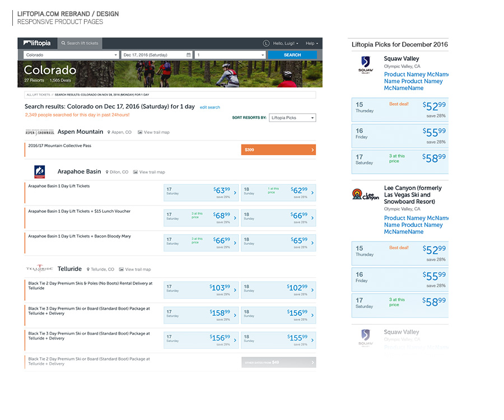The image size is (504, 420).
Task: Select $66.99 Saturday Bacon Bloody Mary deal
Action: coord(201,243)
